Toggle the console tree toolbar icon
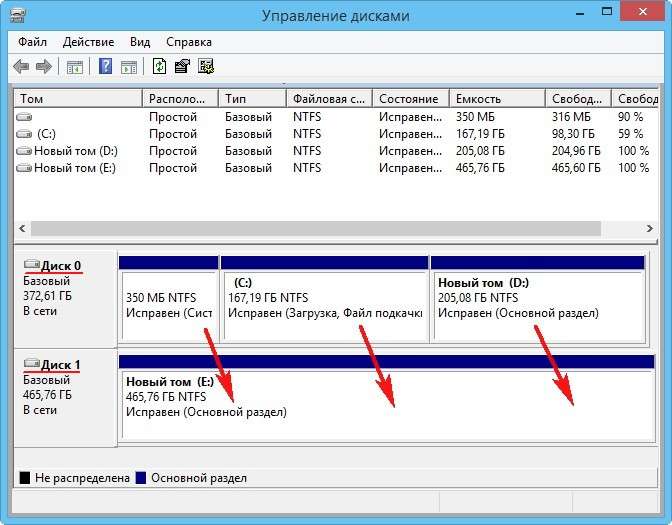672x525 pixels. (x=74, y=67)
